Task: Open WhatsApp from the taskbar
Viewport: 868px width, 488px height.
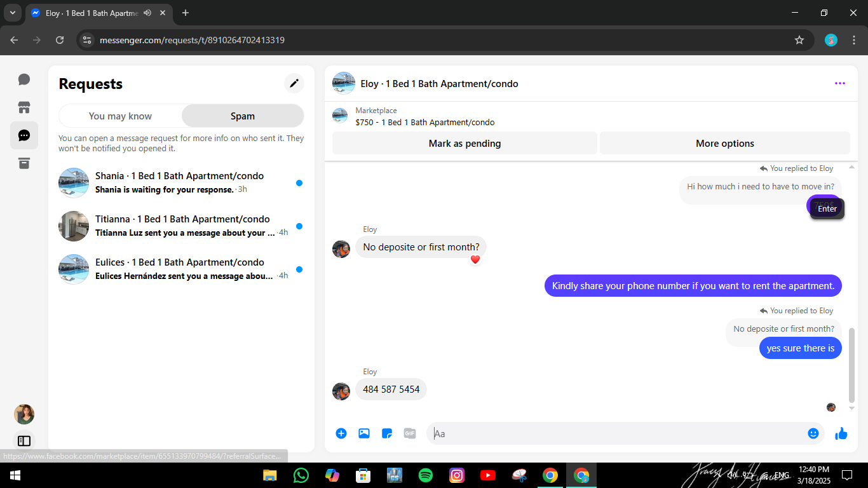Action: [x=301, y=475]
